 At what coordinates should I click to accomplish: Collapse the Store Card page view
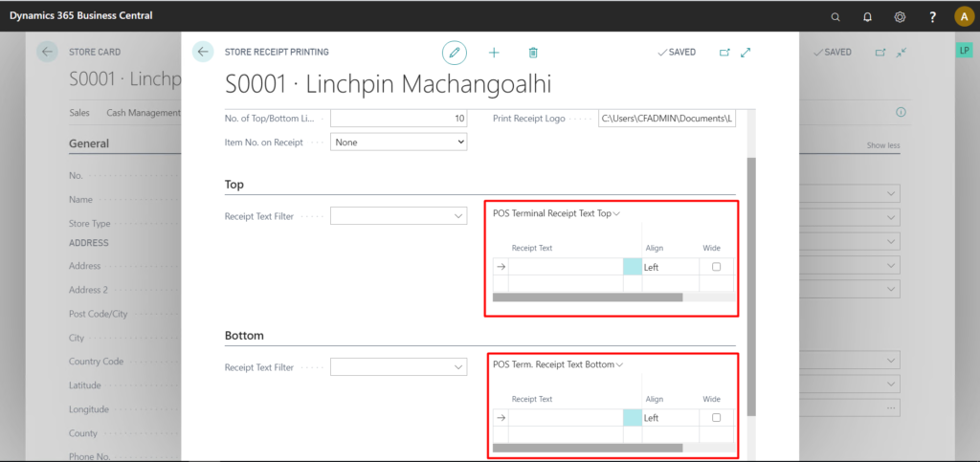click(901, 53)
